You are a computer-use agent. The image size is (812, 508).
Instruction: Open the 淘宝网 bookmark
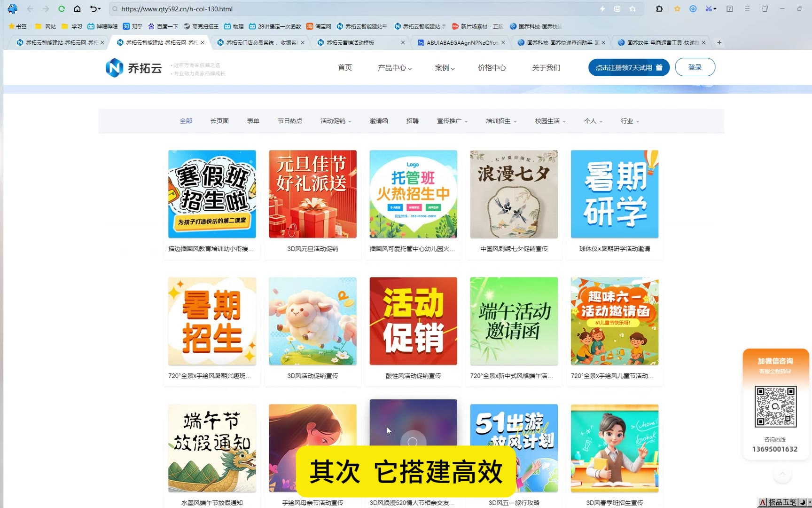(319, 26)
